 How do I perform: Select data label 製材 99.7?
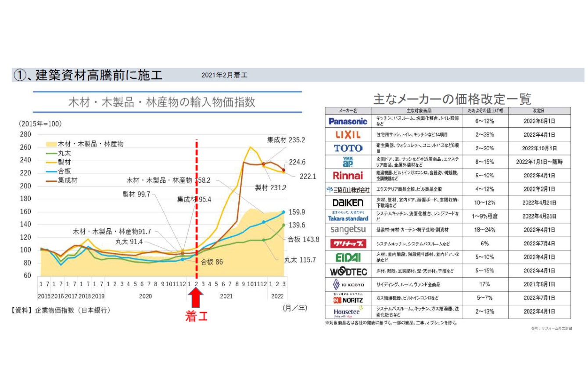pos(136,194)
